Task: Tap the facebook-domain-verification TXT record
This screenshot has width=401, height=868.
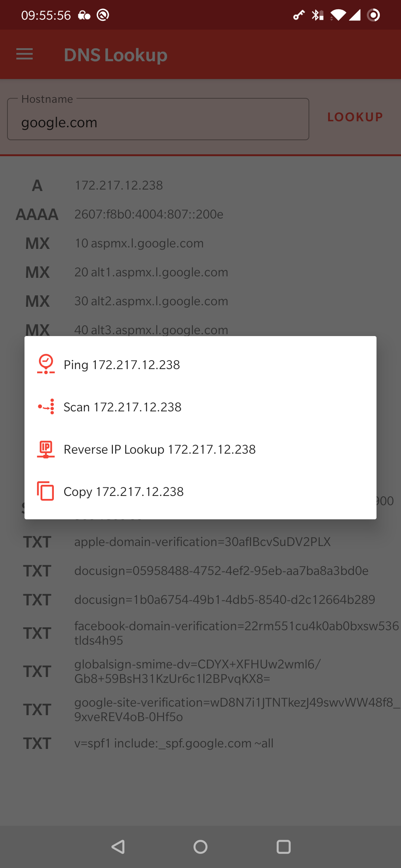Action: click(x=236, y=633)
